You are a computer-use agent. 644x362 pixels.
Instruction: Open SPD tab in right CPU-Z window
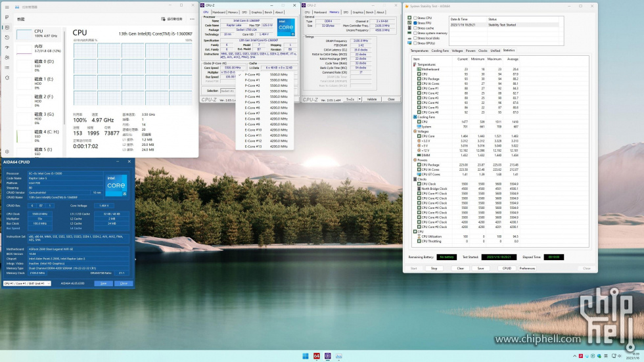click(346, 12)
